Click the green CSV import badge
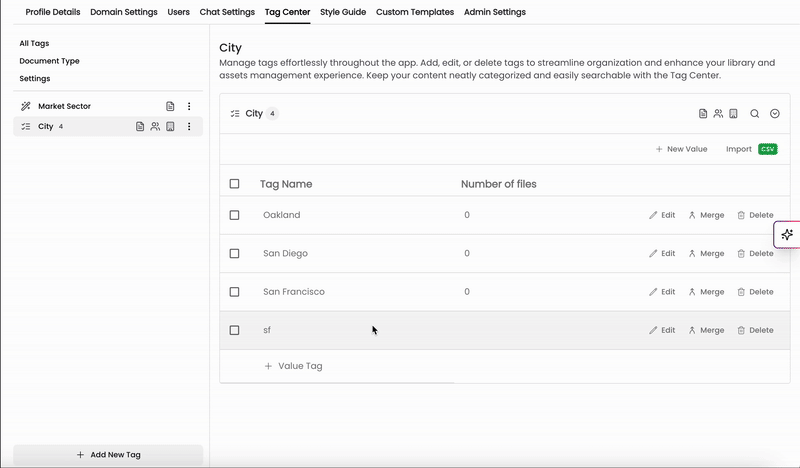 click(x=767, y=149)
